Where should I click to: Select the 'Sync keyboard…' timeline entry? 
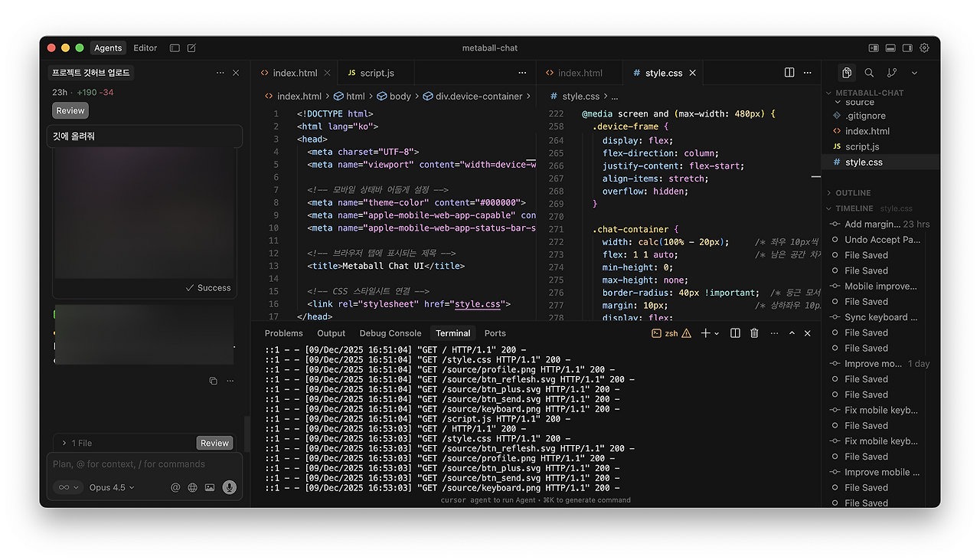(880, 317)
